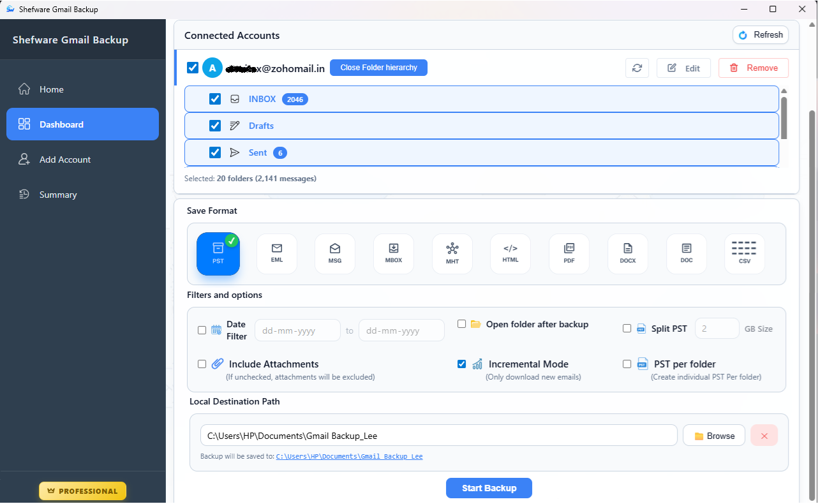Open the Home sidebar page
Screen dimensions: 818x504
(82, 89)
